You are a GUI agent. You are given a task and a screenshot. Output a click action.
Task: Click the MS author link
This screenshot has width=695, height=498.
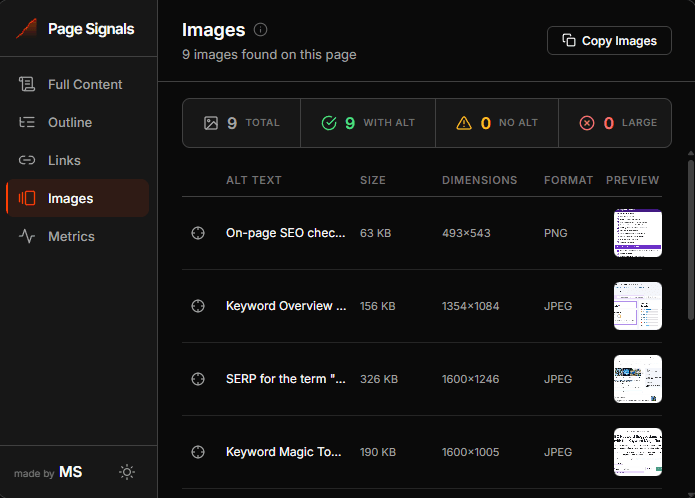[x=70, y=472]
